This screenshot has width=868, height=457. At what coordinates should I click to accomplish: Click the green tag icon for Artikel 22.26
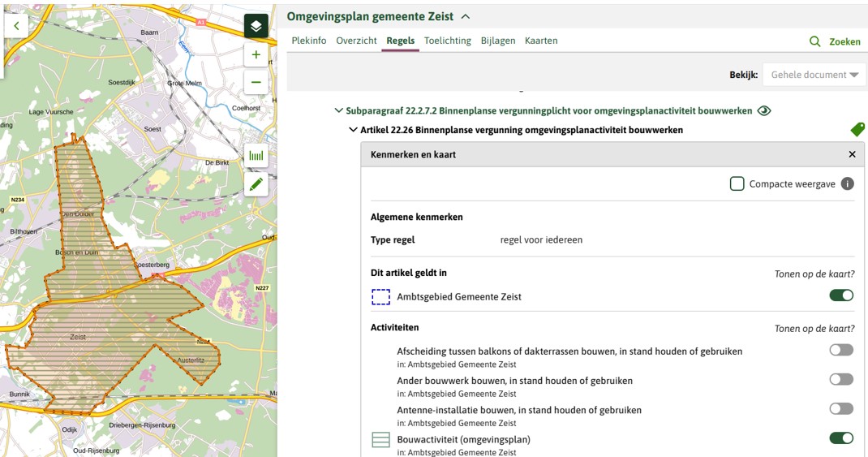pyautogui.click(x=857, y=130)
